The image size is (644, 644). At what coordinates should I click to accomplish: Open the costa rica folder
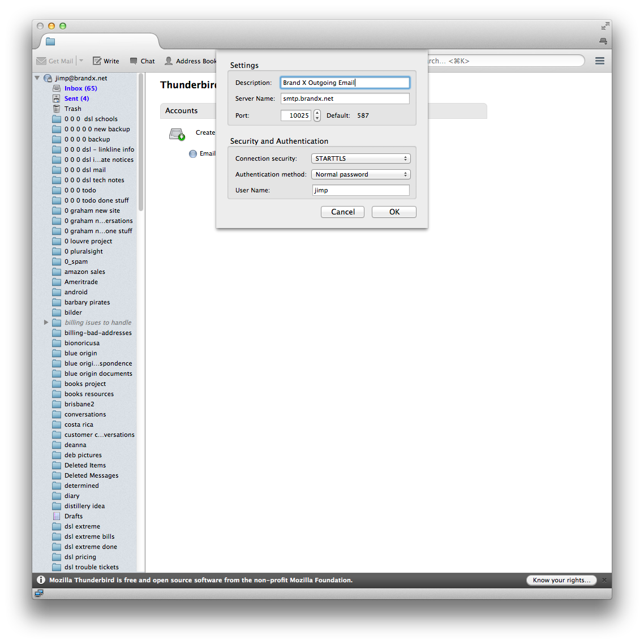(x=79, y=424)
